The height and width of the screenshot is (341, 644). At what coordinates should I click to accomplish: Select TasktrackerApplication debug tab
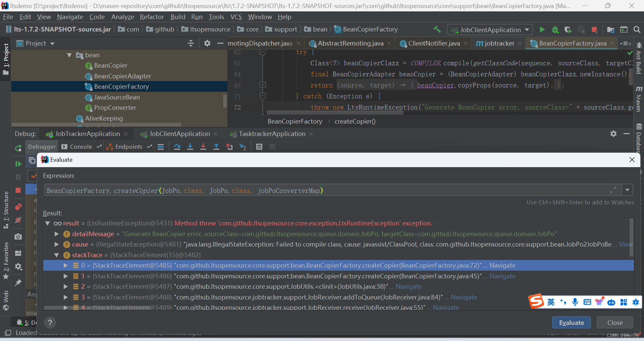(272, 134)
